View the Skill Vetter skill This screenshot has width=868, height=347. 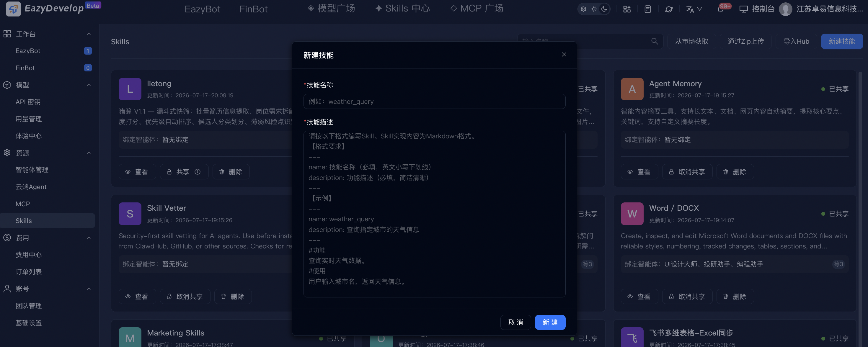click(x=137, y=297)
